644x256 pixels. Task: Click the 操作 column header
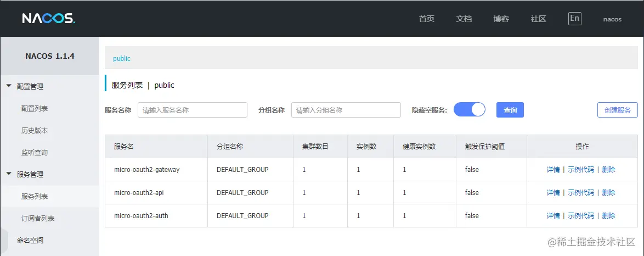click(583, 147)
